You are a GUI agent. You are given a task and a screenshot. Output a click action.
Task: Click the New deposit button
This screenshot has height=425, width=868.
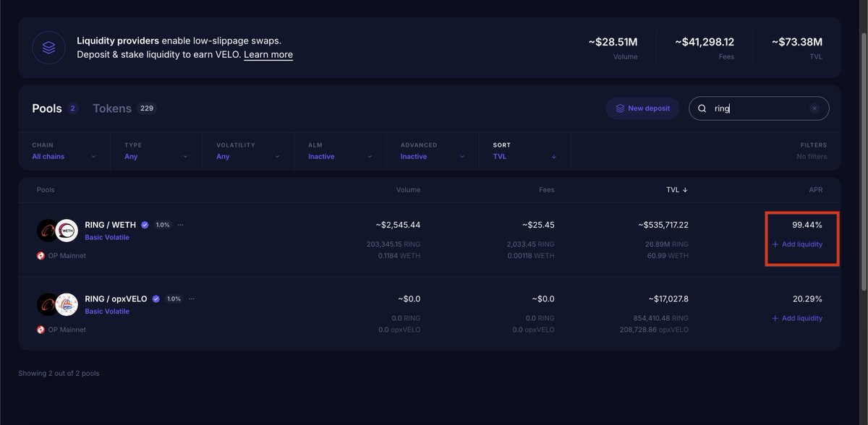(642, 108)
